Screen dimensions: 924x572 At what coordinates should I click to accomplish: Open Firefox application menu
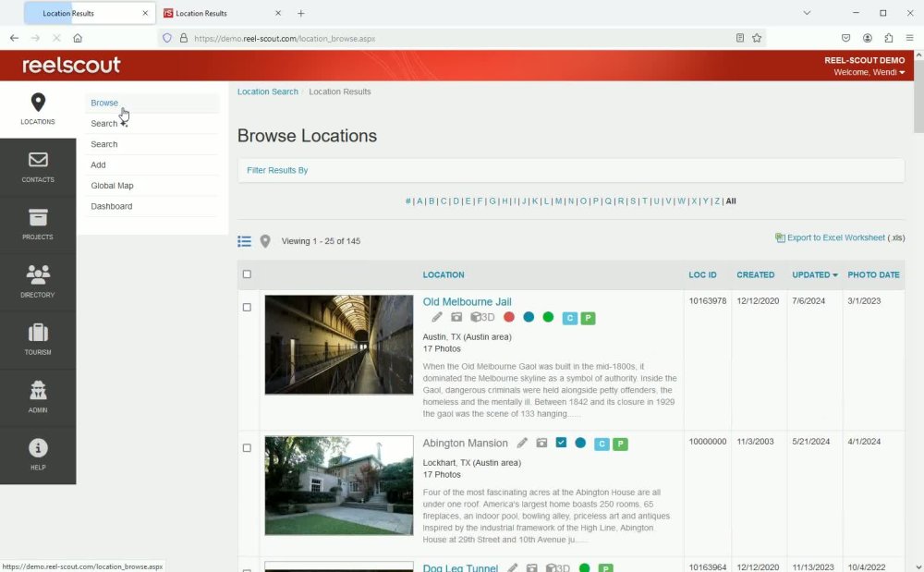[x=909, y=38]
